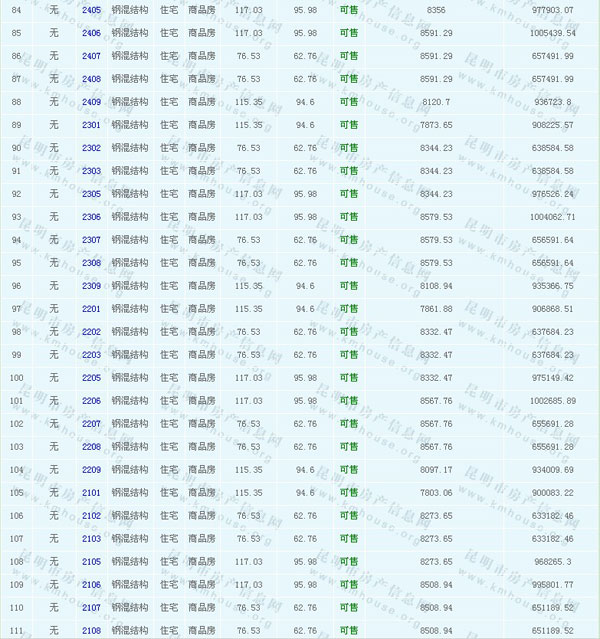The image size is (600, 639).
Task: Click 可售 status in row 100
Action: 349,378
